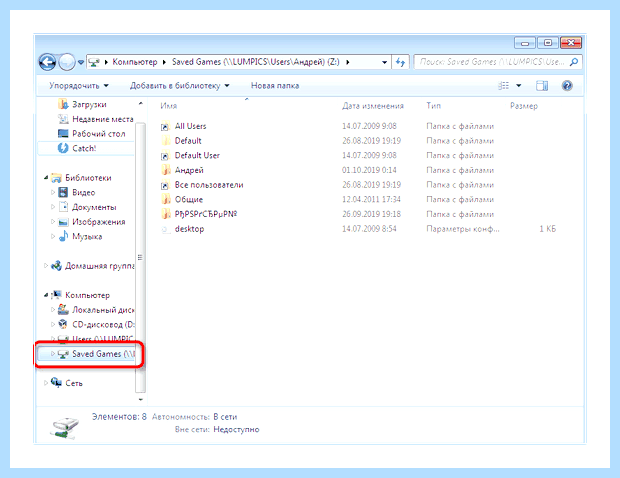Open Локальный диск in the tree

(x=103, y=310)
